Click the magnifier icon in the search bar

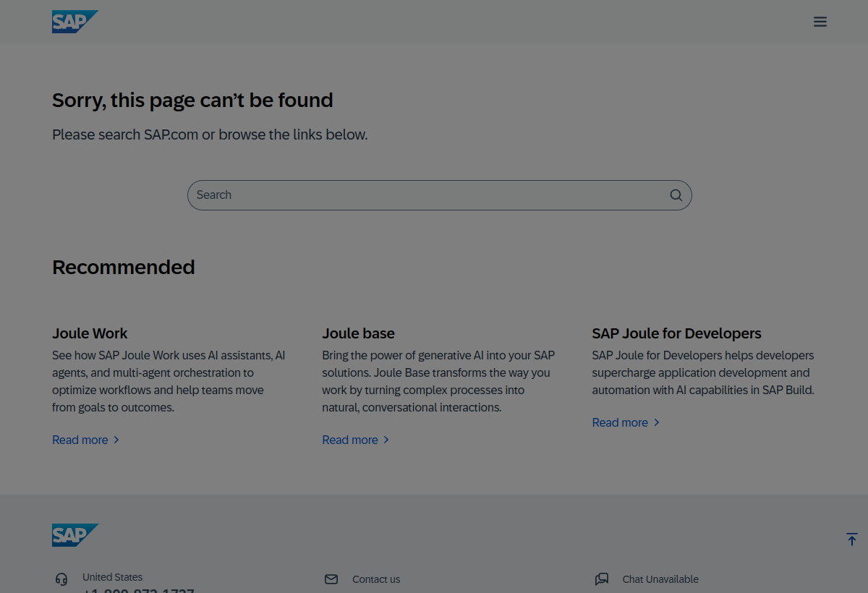[676, 195]
